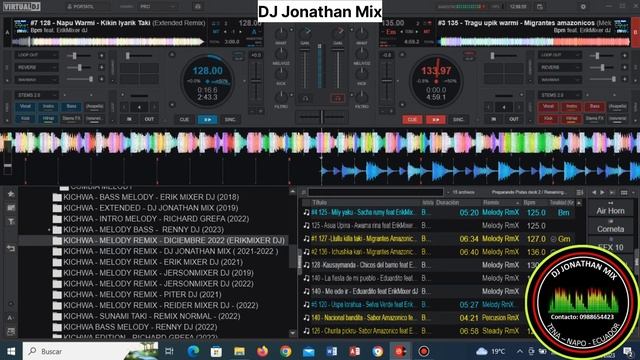Select KICHWA - MELODY REMIX - ERIK MIXER DJ (2021) folder
Viewport: 640px width, 360px height.
click(153, 262)
